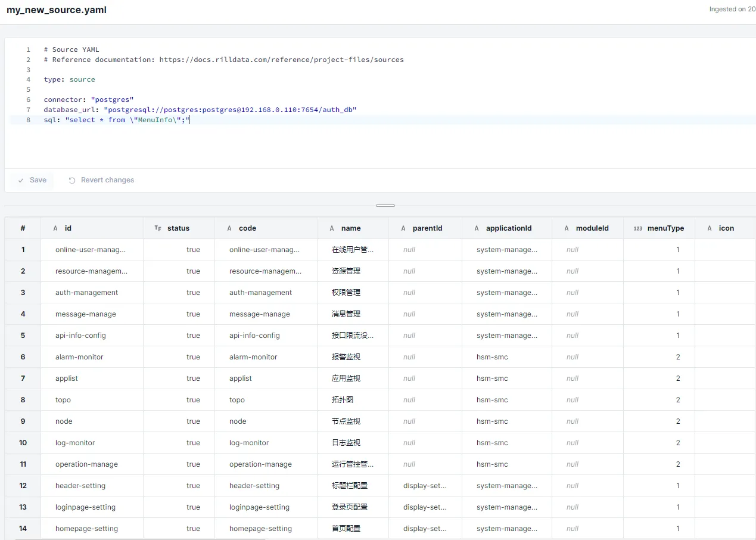Viewport: 756px width, 540px height.
Task: Click the sql line in editor
Action: pyautogui.click(x=116, y=120)
